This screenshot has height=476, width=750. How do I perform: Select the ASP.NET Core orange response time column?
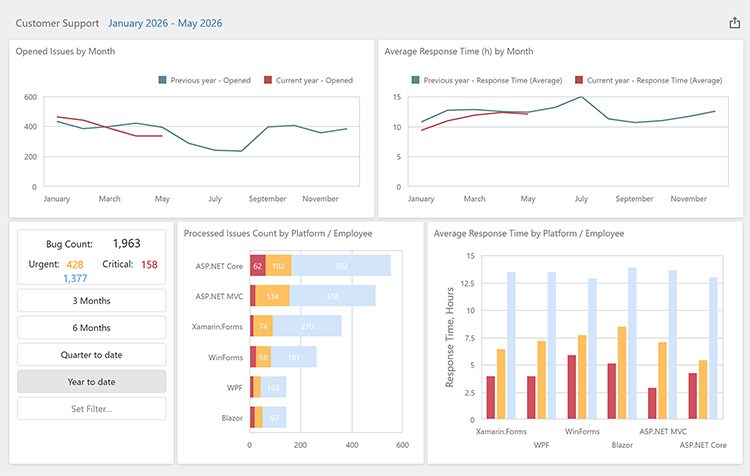pos(703,389)
